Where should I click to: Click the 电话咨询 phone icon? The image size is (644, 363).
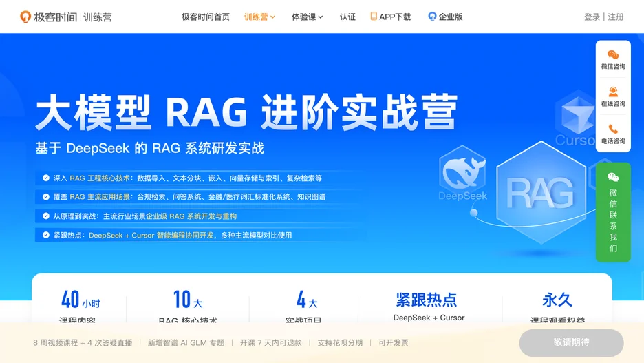pyautogui.click(x=613, y=129)
